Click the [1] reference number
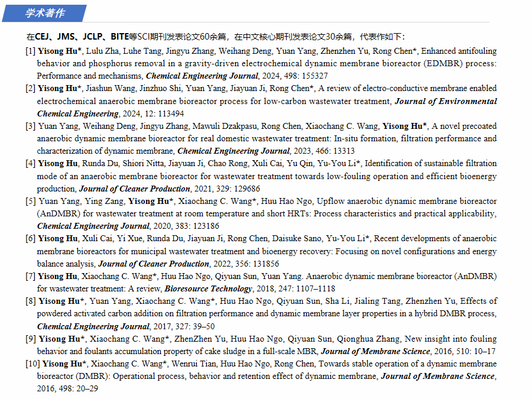The height and width of the screenshot is (399, 532). (30, 51)
